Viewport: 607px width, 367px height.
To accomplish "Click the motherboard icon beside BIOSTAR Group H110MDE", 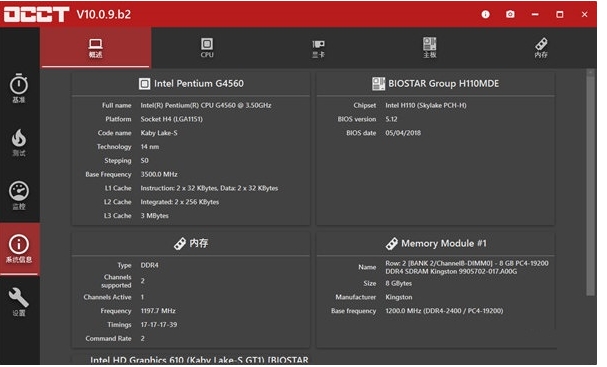I will tap(378, 84).
